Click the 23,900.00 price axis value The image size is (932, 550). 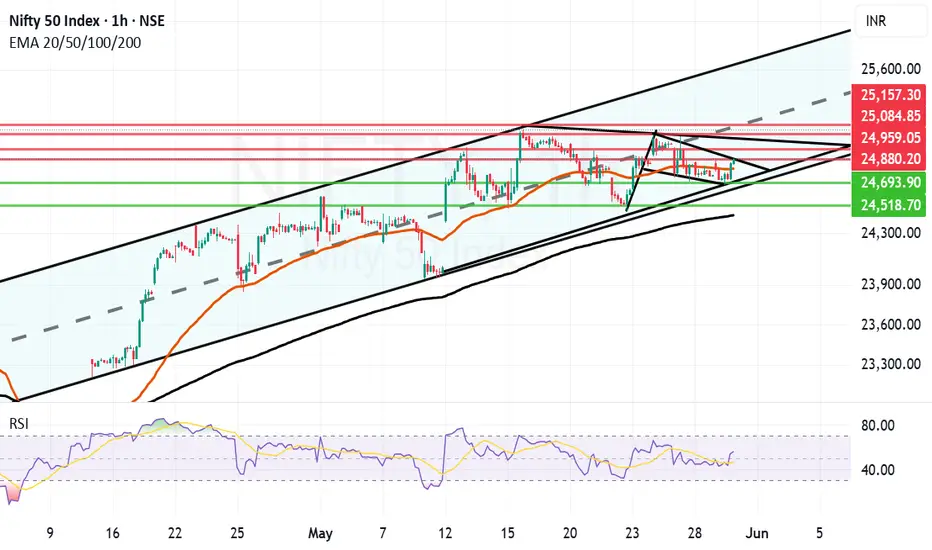point(890,284)
